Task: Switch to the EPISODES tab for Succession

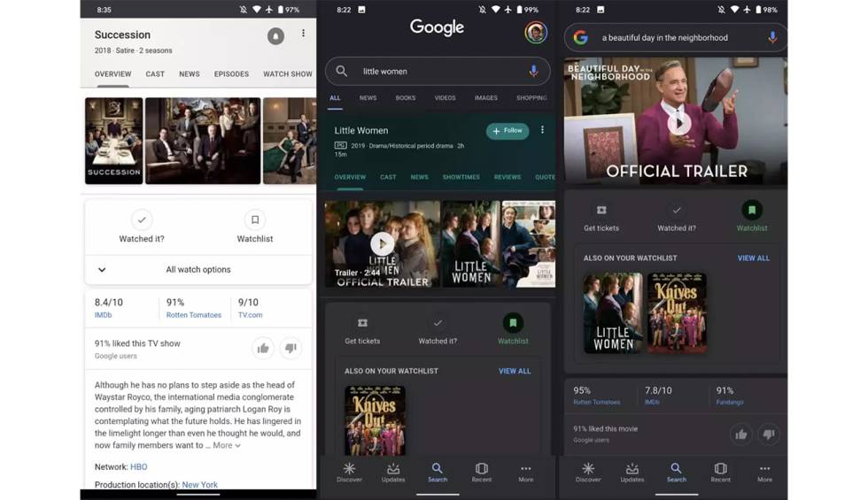Action: point(231,74)
